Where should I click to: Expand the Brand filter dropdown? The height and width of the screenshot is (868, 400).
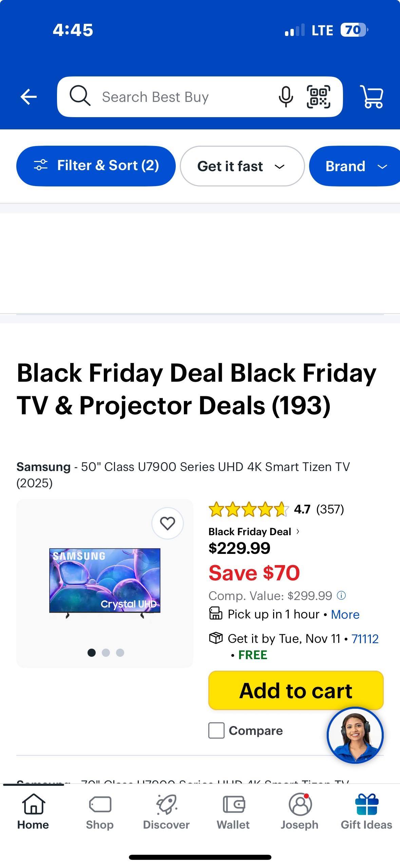(x=355, y=166)
